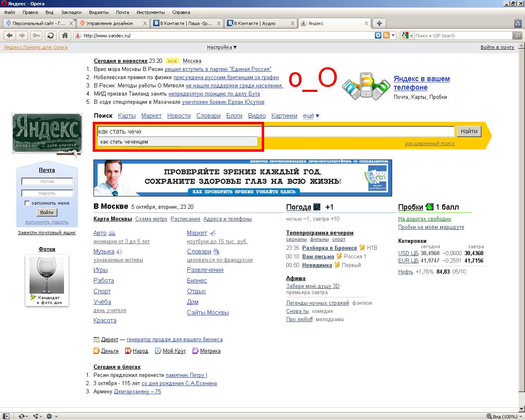
Task: Focus the пароль input field
Action: [x=47, y=193]
